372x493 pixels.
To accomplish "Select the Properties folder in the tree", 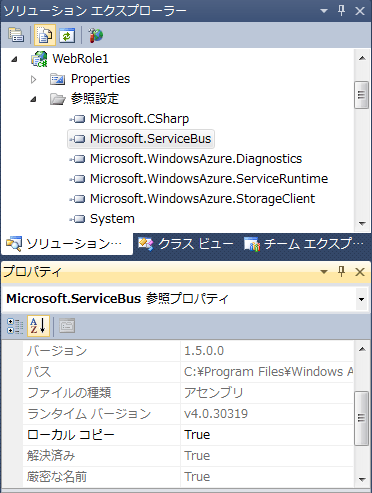I will 100,79.
